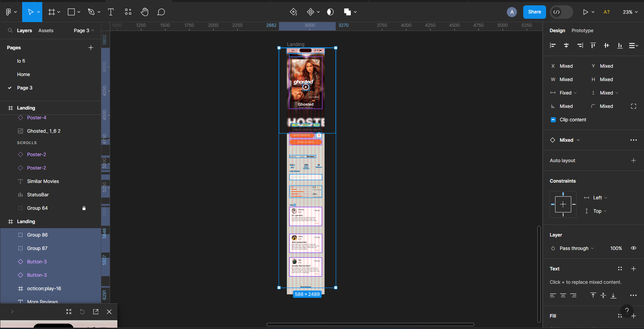Click the layer opacity 100% field
Image resolution: width=644 pixels, height=329 pixels.
click(616, 248)
